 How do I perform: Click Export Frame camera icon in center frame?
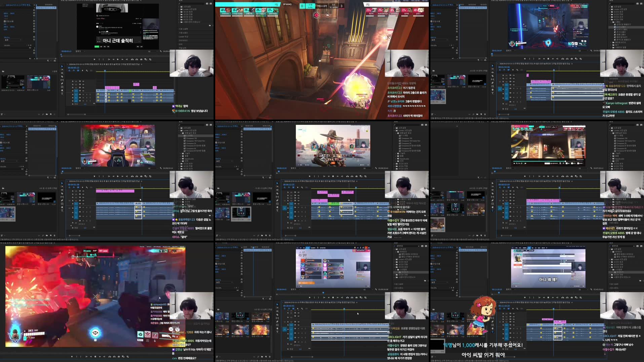(x=356, y=176)
